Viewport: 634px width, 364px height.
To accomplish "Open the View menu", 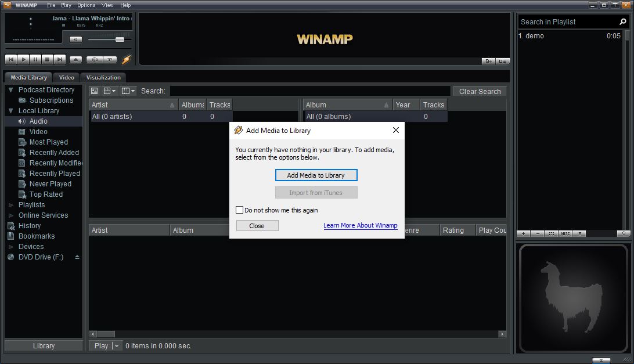I will point(107,5).
